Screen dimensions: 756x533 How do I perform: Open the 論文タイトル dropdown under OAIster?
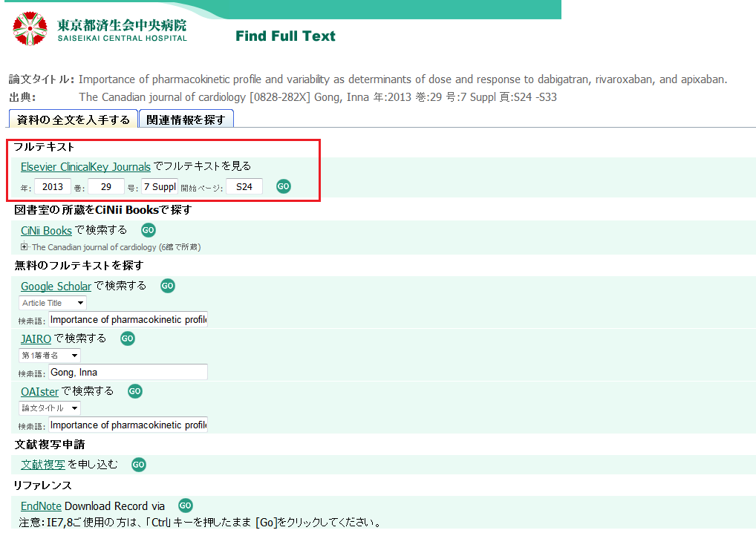click(50, 408)
